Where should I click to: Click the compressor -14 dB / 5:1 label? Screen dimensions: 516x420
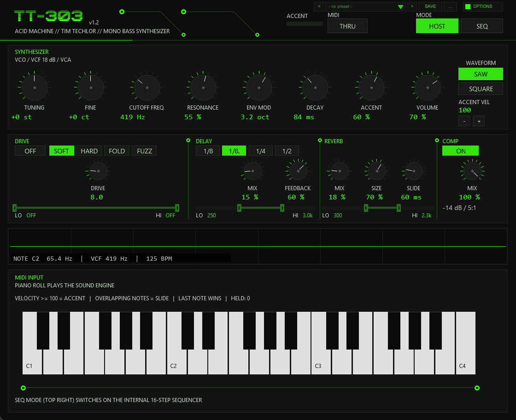(x=459, y=208)
